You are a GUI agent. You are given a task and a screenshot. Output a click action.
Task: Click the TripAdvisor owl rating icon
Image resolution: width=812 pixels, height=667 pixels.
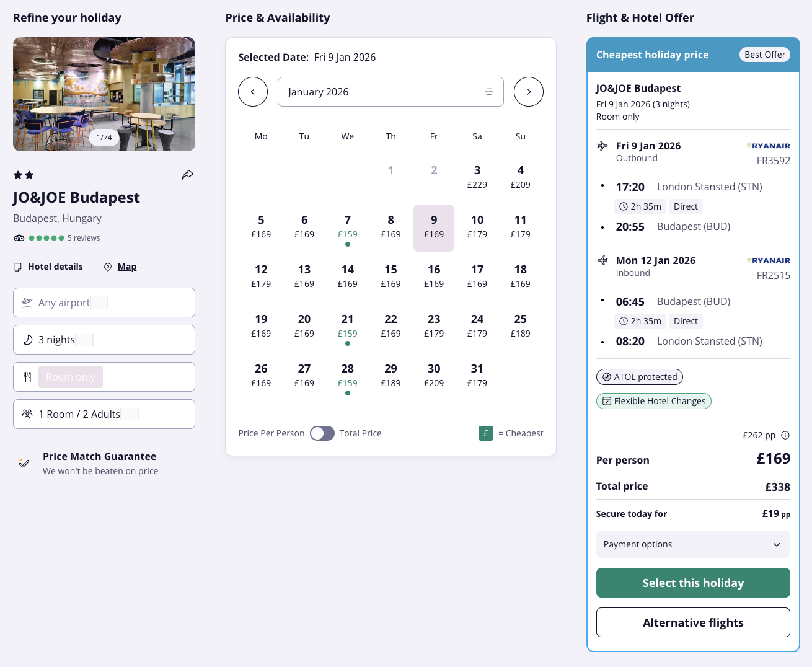19,238
